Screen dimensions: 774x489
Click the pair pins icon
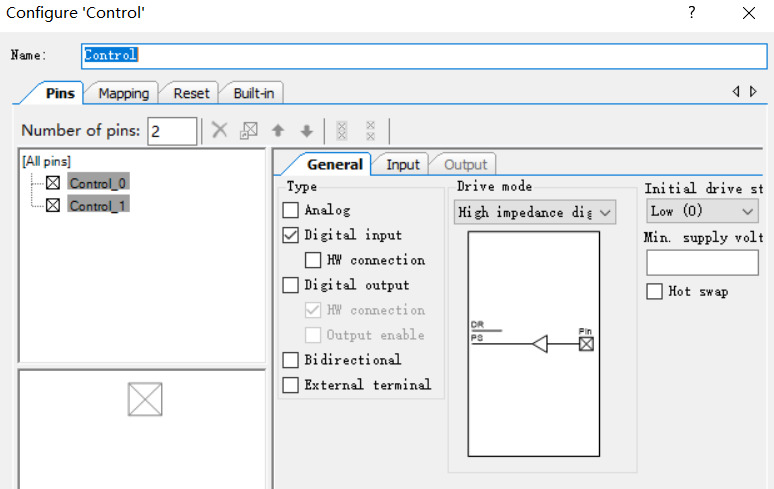tap(342, 131)
